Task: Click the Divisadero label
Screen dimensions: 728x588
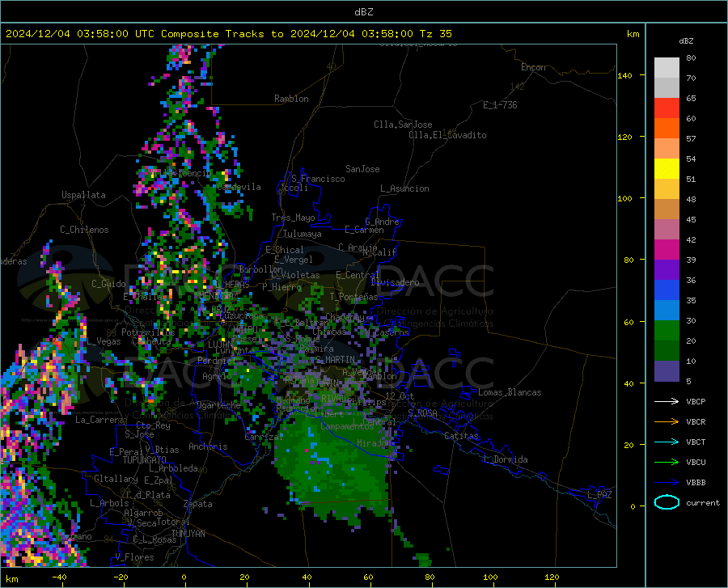Action: (395, 282)
